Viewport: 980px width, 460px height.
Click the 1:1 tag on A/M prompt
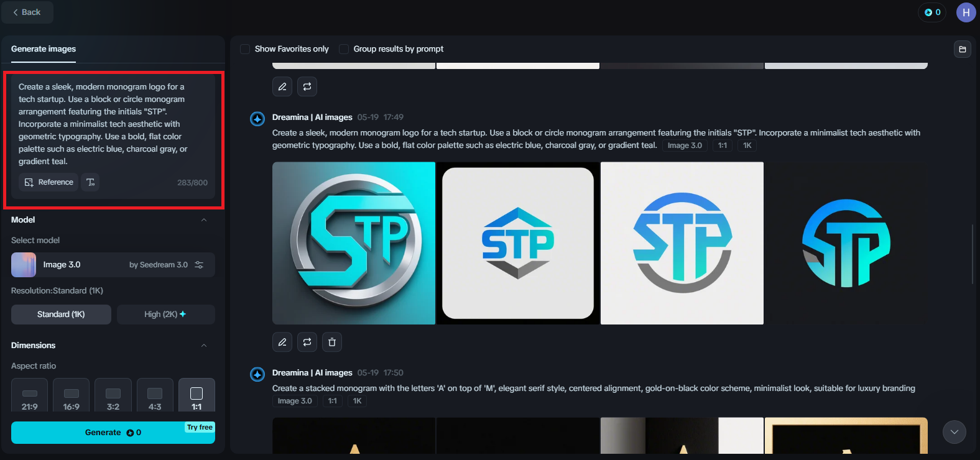pos(333,401)
